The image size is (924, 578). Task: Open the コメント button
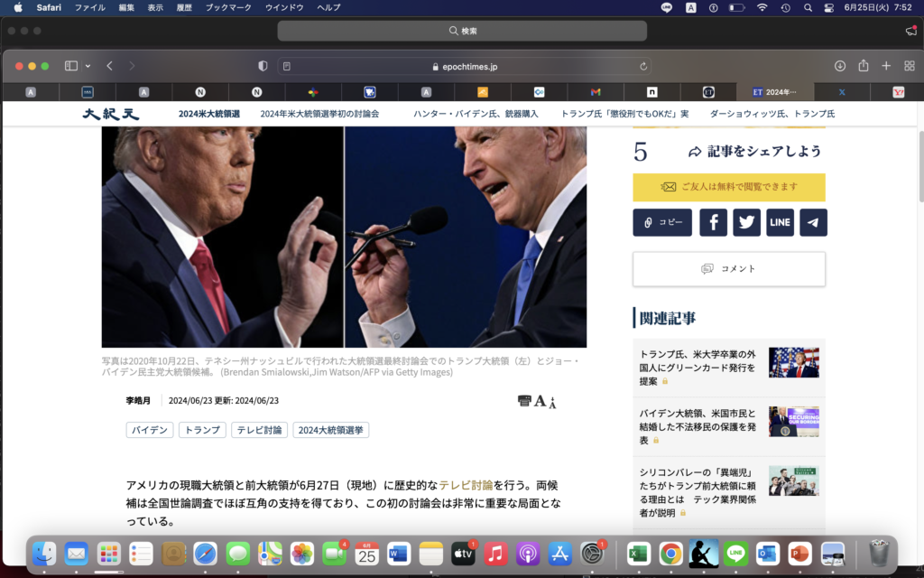coord(728,268)
